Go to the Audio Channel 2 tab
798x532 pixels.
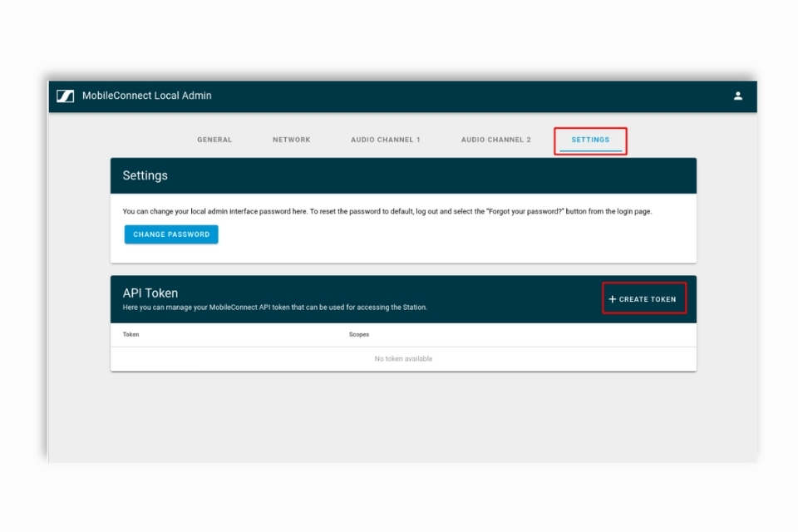[x=495, y=140]
